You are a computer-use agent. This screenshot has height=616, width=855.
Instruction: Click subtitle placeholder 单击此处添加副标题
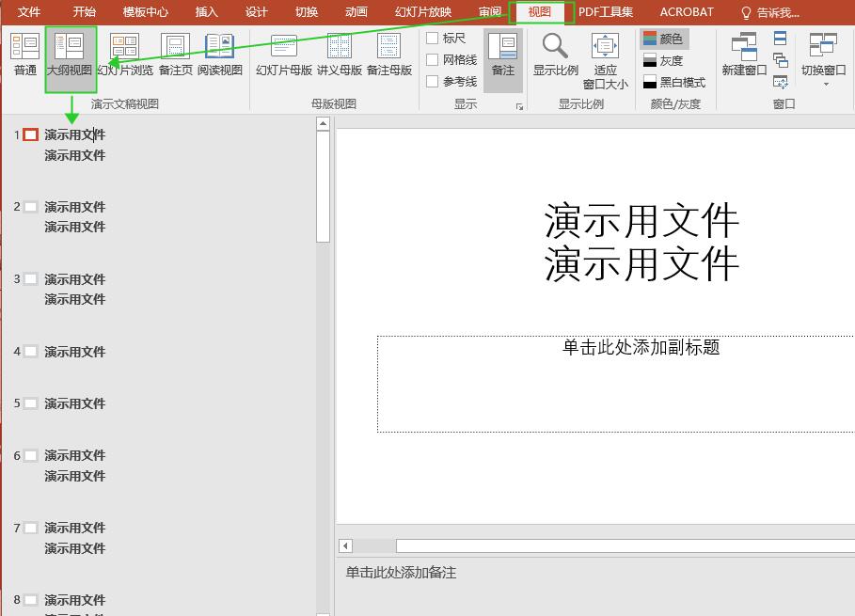tap(641, 347)
